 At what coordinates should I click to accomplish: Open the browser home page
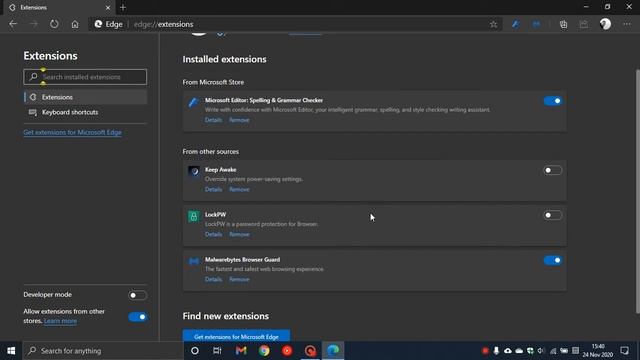point(75,24)
